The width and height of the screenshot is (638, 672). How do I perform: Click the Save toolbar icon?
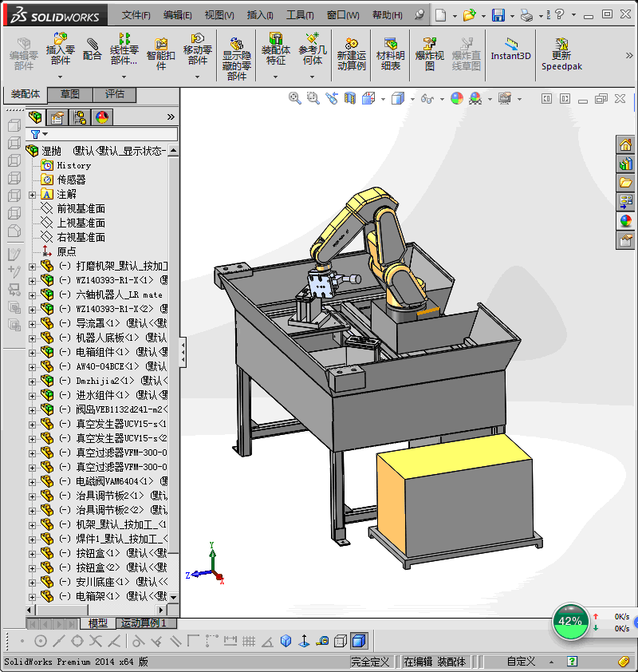(498, 15)
